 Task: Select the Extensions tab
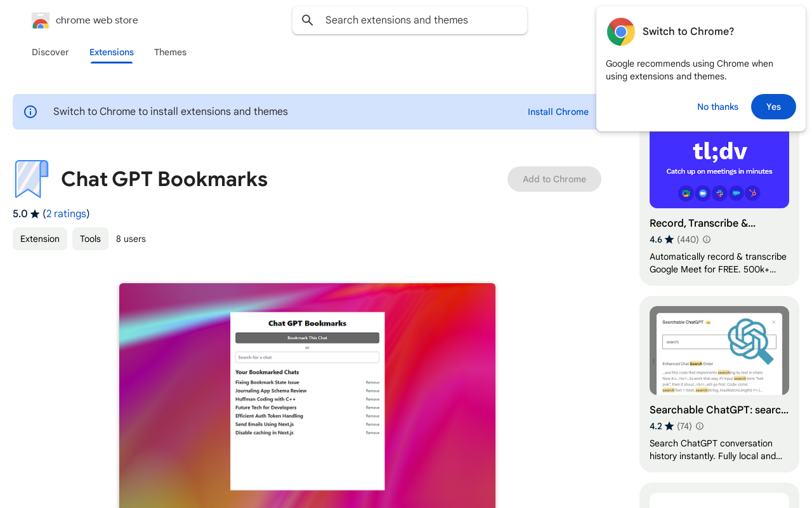click(112, 52)
